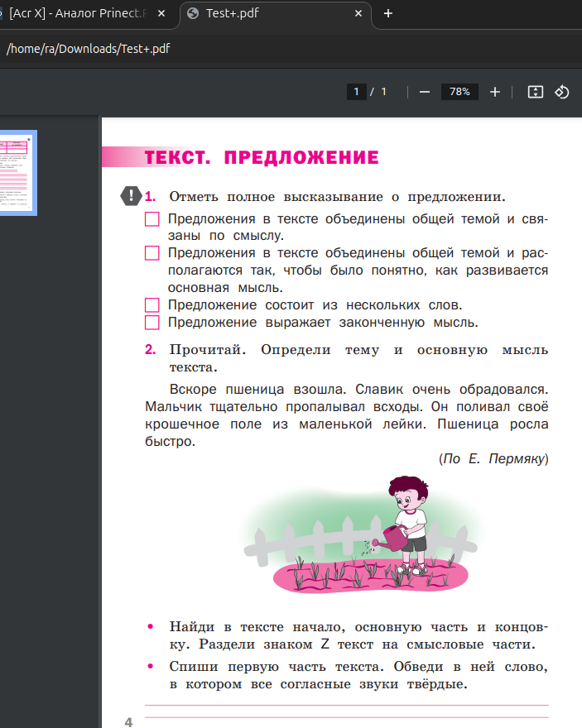The height and width of the screenshot is (728, 582).
Task: Click the attribution '(По Е. Пермяку)'
Action: click(493, 459)
